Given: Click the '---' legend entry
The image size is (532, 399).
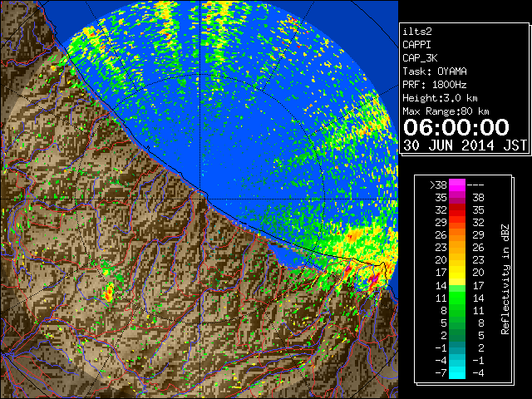Looking at the screenshot, I should [475, 185].
